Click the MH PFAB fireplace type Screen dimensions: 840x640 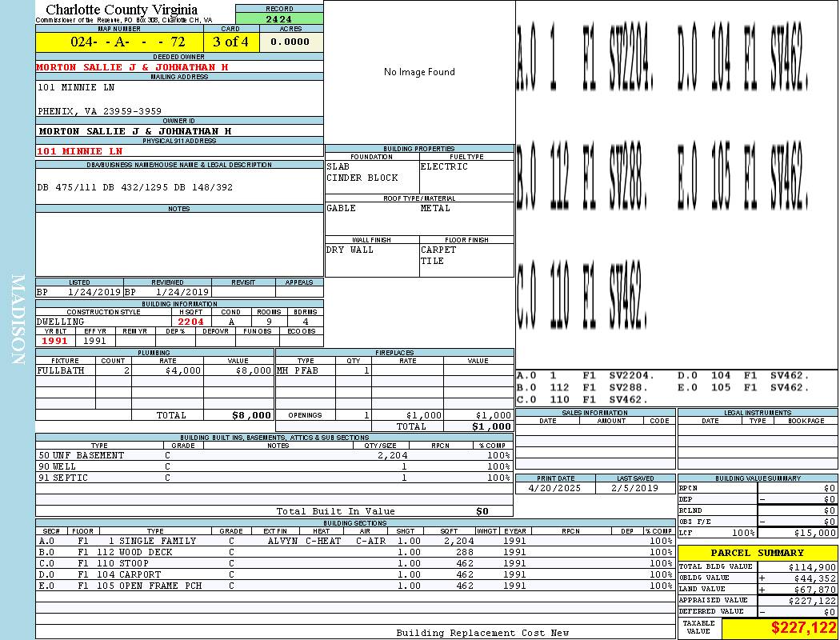(298, 370)
